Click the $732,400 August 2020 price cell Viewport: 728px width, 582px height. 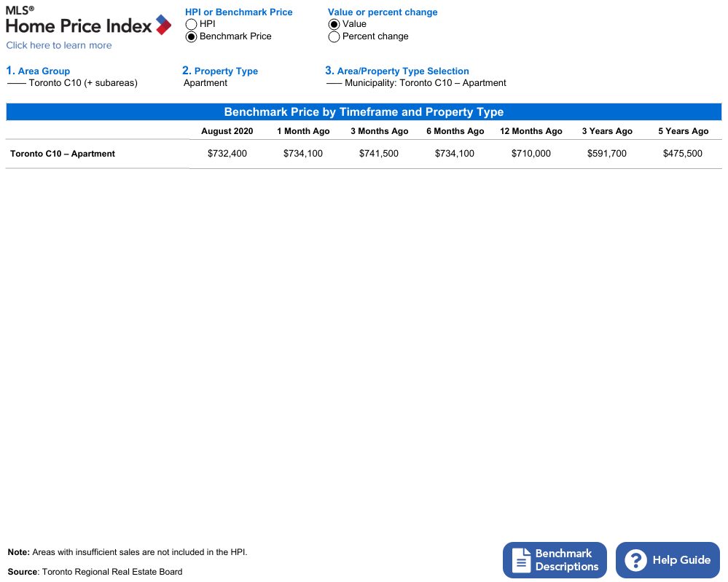click(x=227, y=154)
